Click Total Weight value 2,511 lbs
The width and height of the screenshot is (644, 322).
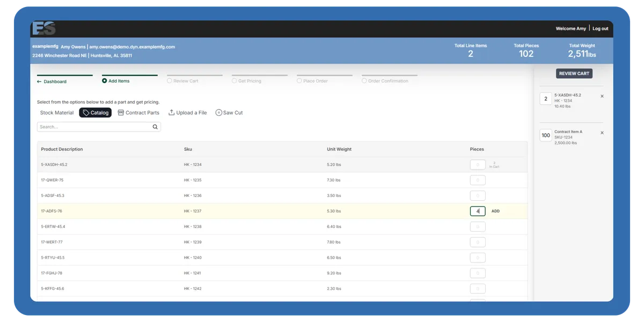[x=582, y=54]
